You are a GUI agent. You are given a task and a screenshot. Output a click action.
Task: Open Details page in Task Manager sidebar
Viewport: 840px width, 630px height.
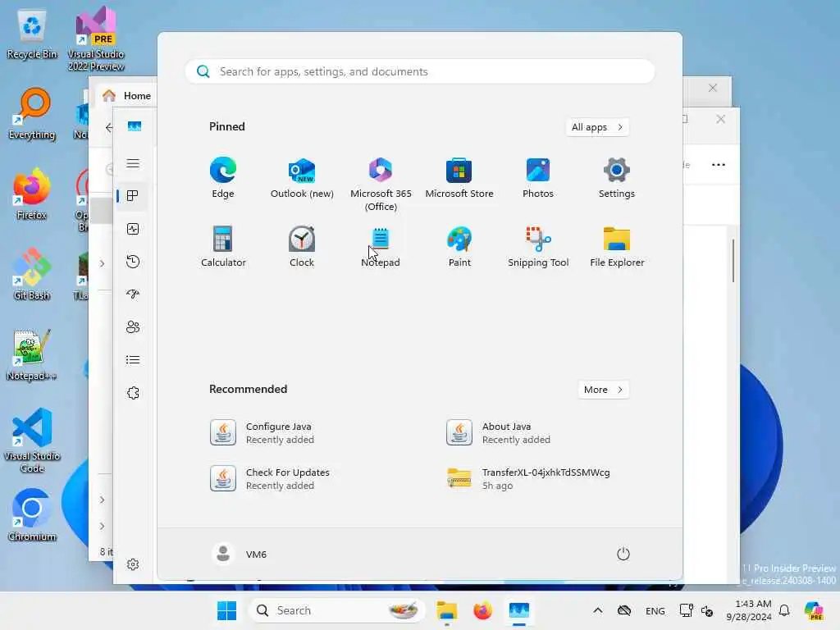tap(133, 359)
